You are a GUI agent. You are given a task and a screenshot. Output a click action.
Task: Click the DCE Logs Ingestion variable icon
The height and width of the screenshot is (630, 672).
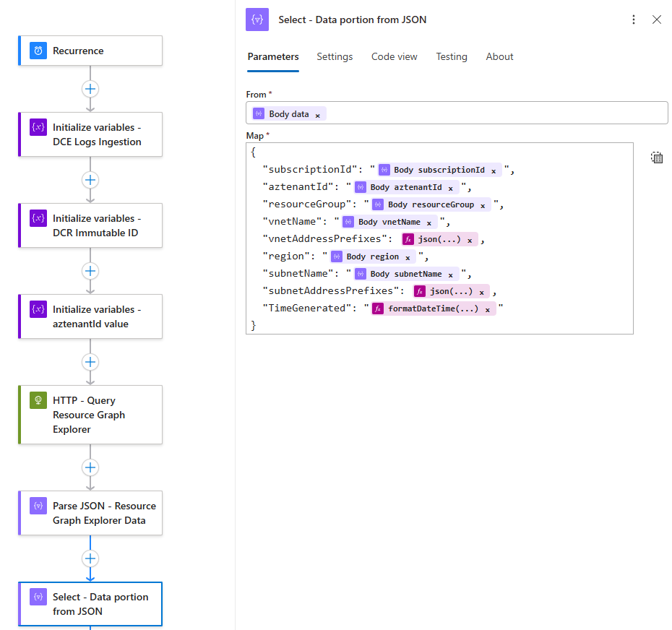pos(38,128)
